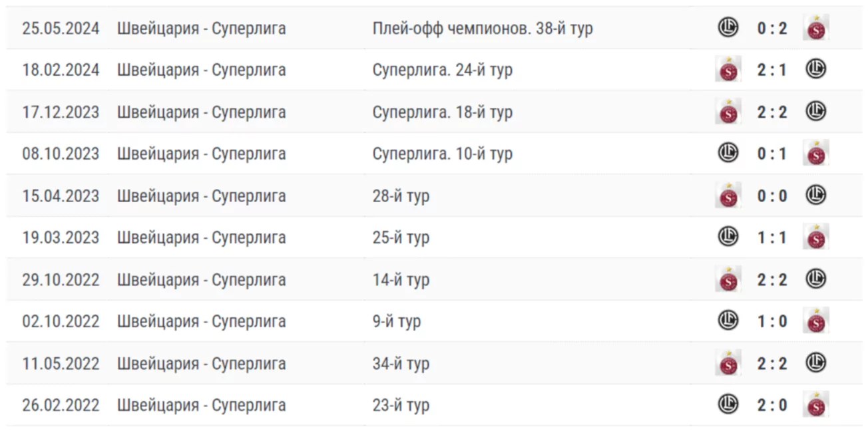This screenshot has height=431, width=868.
Task: Click Lugano logo in the 29.10.2022 row
Action: (815, 279)
